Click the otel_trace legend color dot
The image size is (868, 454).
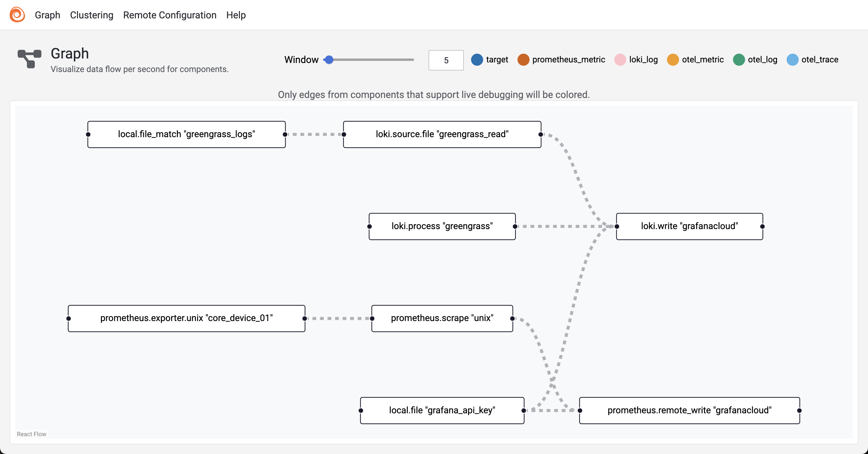click(792, 60)
